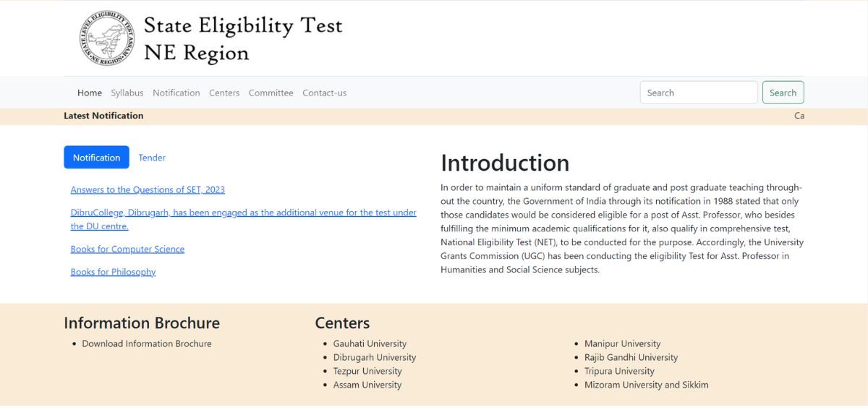The image size is (868, 410).
Task: Open Books for Philosophy link
Action: click(x=113, y=272)
